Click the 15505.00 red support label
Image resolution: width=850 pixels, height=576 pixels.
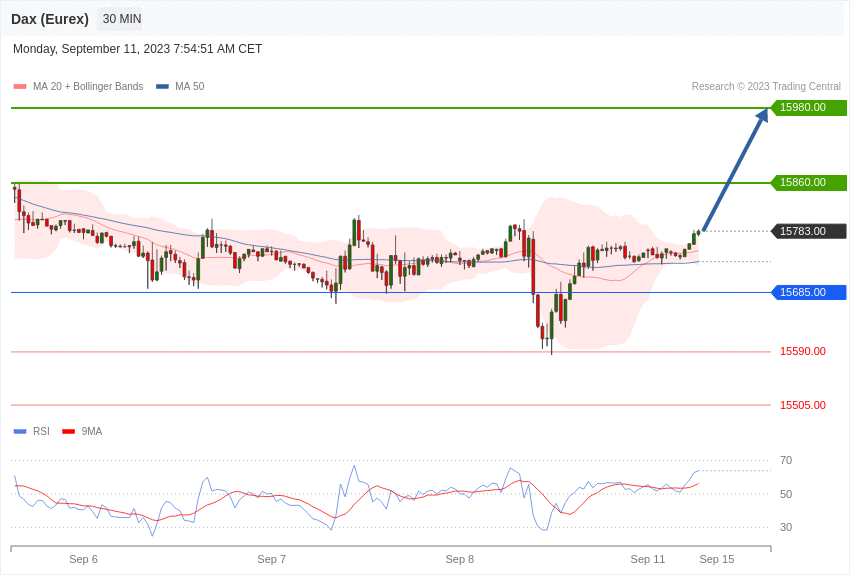coord(803,405)
